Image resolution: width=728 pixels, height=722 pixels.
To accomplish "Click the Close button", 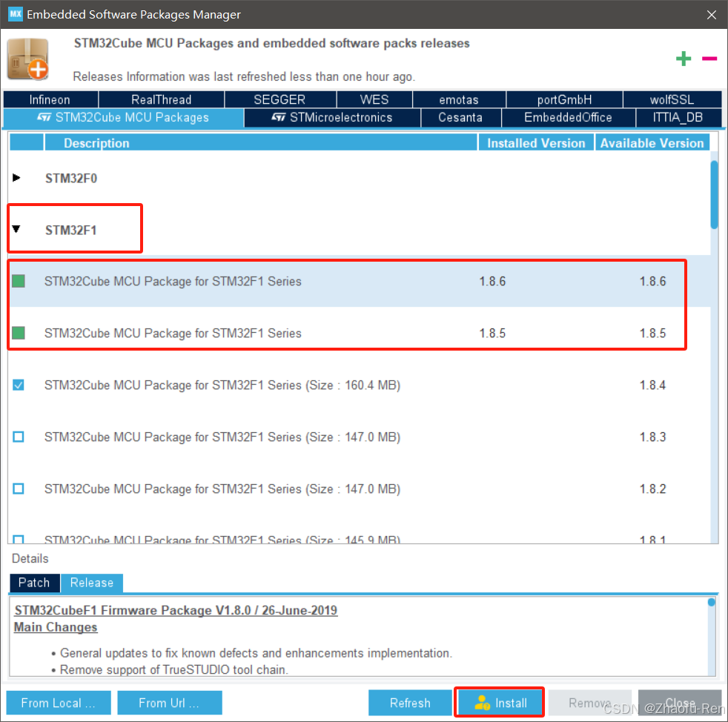I will pos(680,703).
